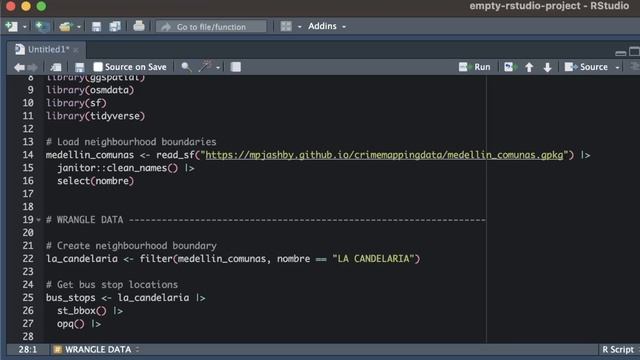This screenshot has width=640, height=360.
Task: Click the New File icon
Action: 11,27
